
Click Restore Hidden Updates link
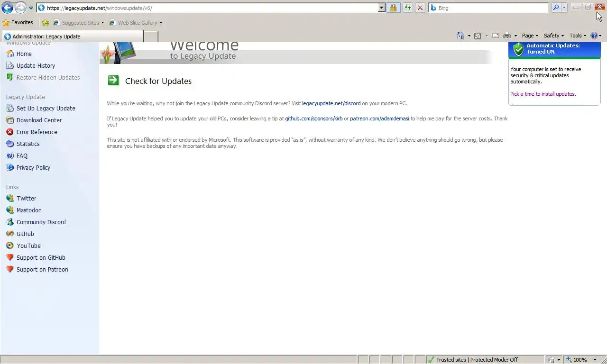48,77
